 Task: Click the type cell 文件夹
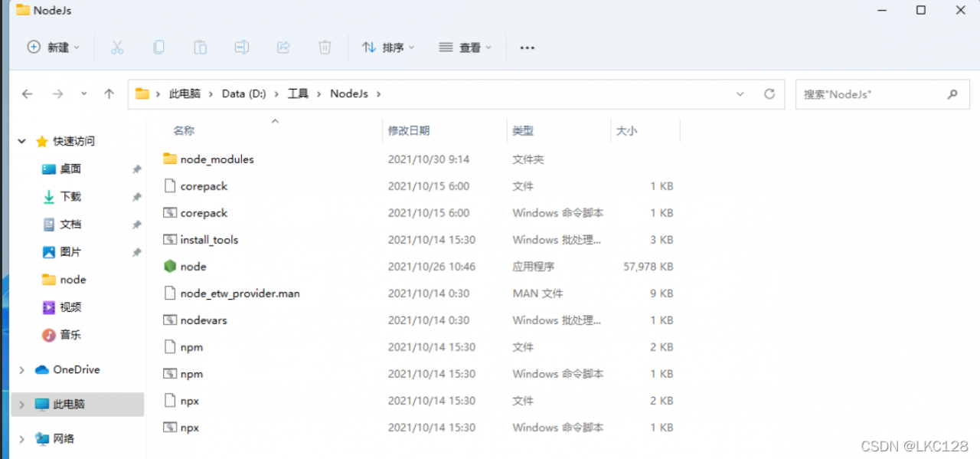coord(528,159)
